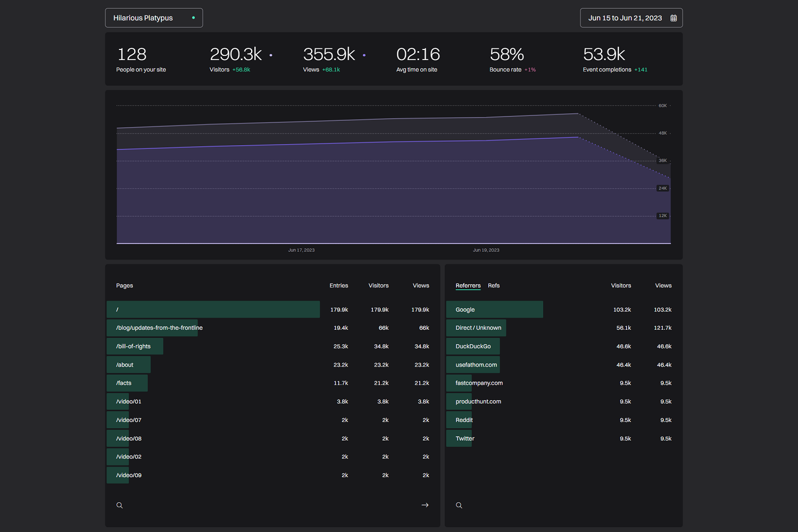This screenshot has height=532, width=798.
Task: Select the /video/08 page row
Action: pyautogui.click(x=272, y=438)
